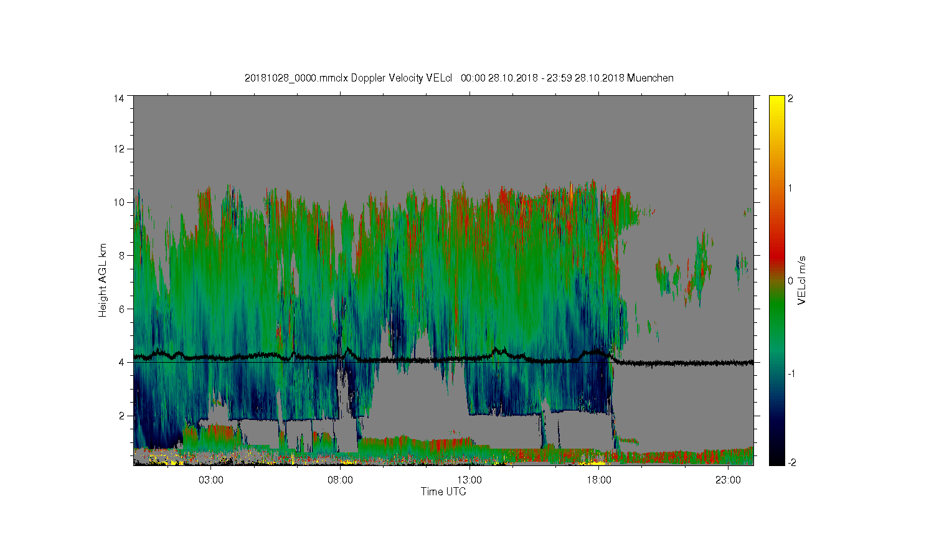Click the 08:00 time tick label
The height and width of the screenshot is (560, 934).
(341, 480)
